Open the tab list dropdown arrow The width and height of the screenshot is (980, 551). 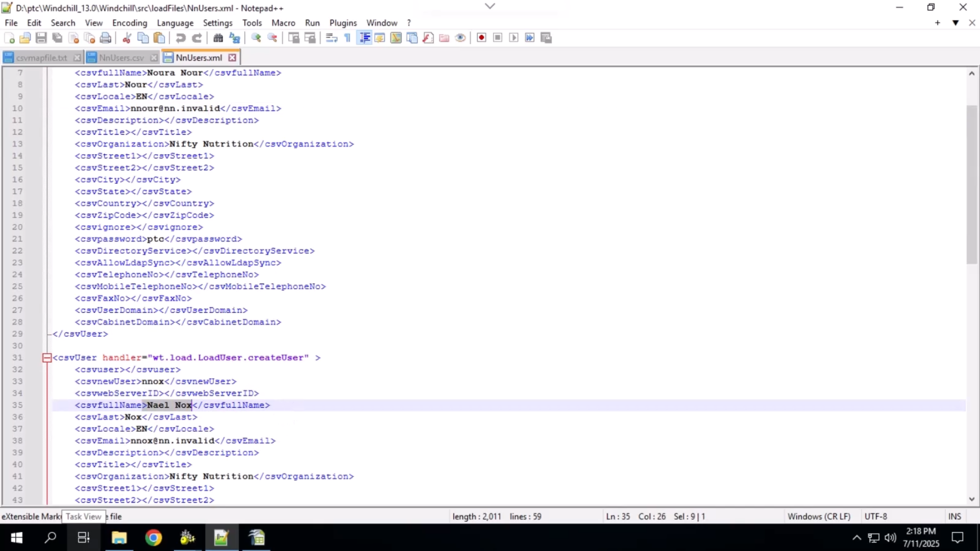[955, 23]
